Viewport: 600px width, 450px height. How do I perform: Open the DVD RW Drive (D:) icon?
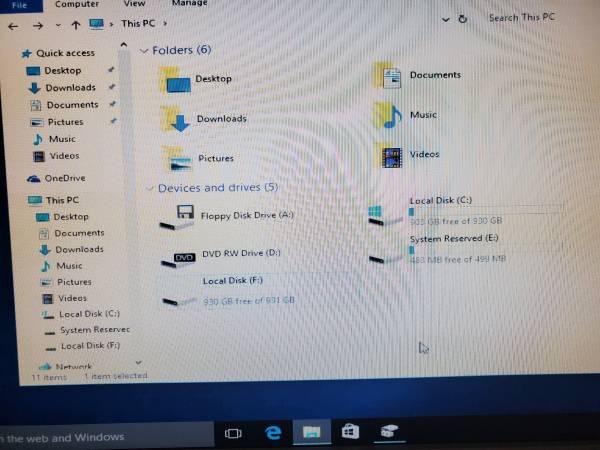click(x=183, y=257)
